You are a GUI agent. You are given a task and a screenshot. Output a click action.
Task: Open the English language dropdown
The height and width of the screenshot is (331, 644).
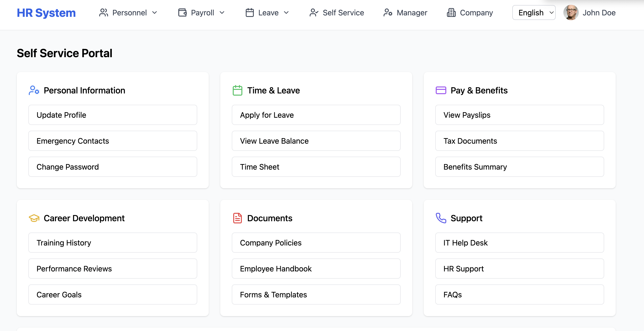point(534,12)
